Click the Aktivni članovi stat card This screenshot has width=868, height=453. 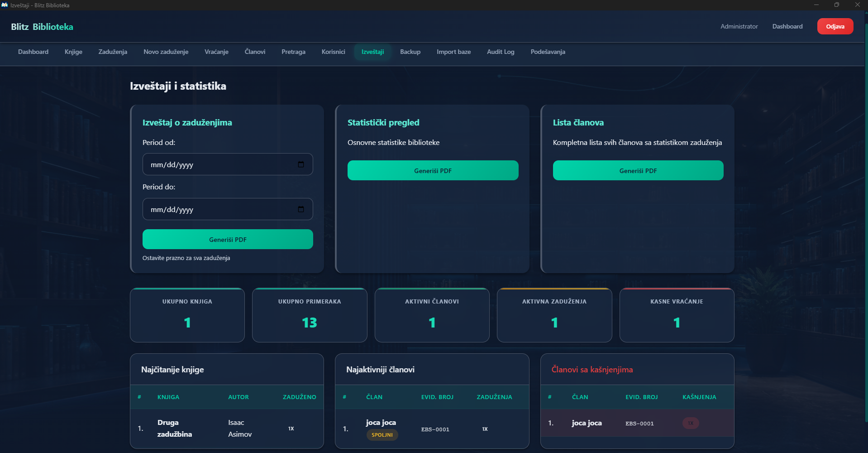(432, 315)
